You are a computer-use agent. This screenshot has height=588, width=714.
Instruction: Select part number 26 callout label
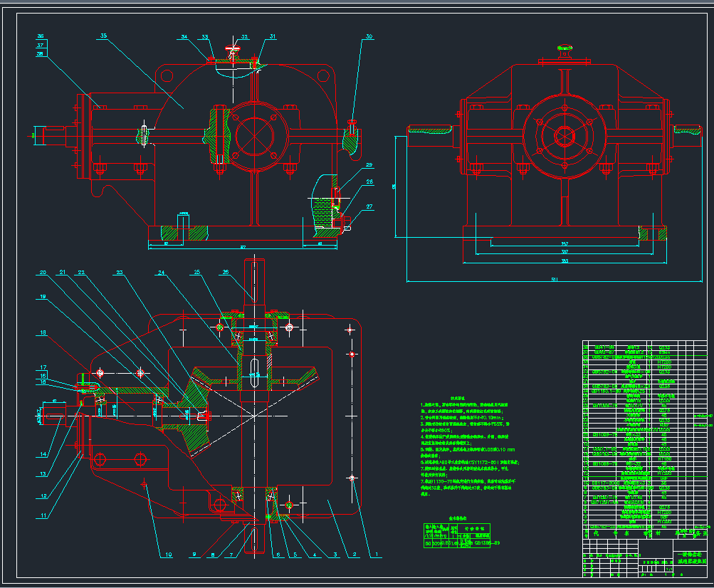tap(226, 273)
